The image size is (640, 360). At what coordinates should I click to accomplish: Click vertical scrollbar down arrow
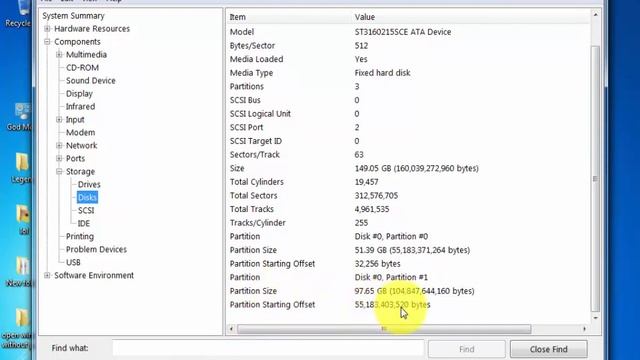point(596,318)
